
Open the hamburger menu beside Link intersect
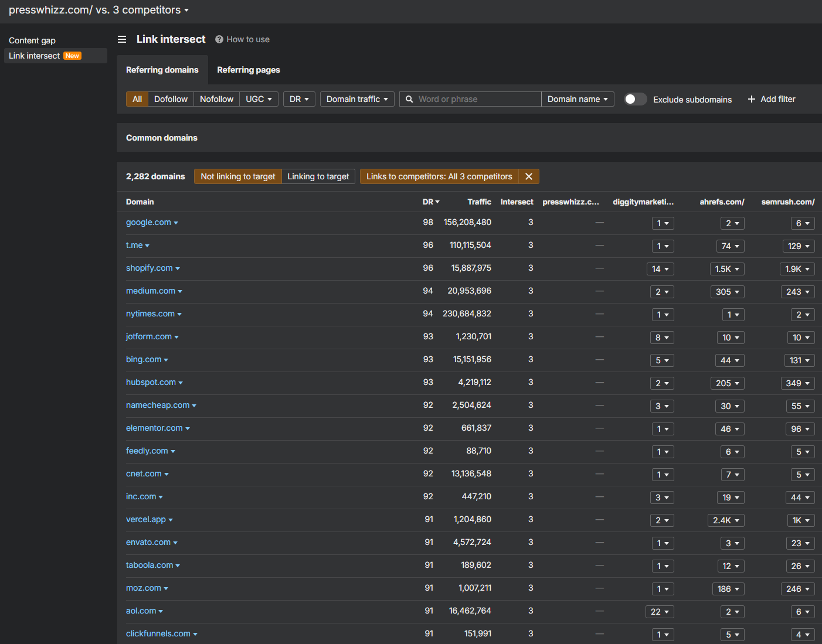[x=122, y=39]
